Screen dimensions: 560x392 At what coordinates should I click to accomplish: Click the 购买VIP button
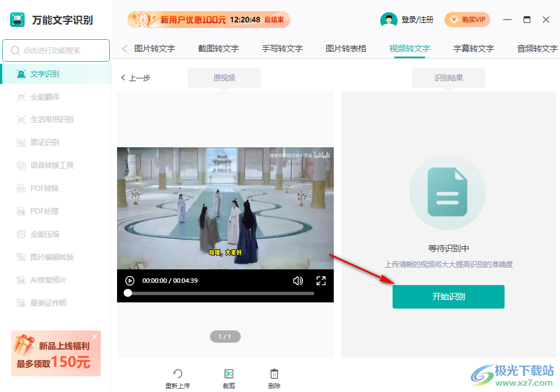coord(467,20)
